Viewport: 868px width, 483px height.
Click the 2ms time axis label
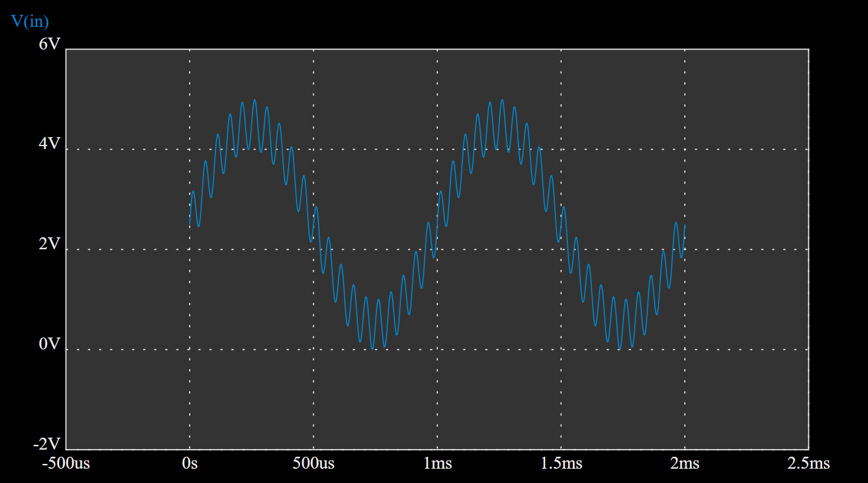(684, 463)
